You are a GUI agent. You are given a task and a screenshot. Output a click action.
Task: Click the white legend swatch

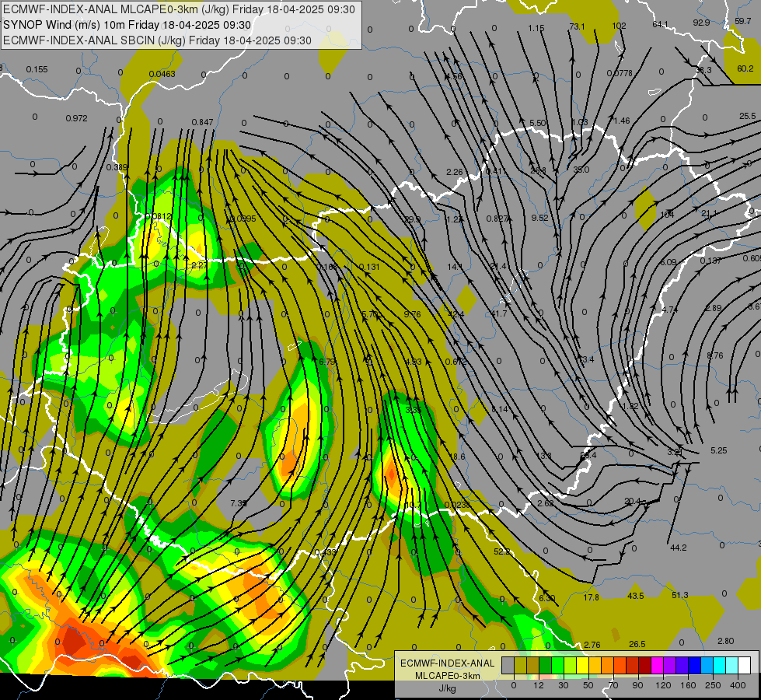tap(744, 666)
